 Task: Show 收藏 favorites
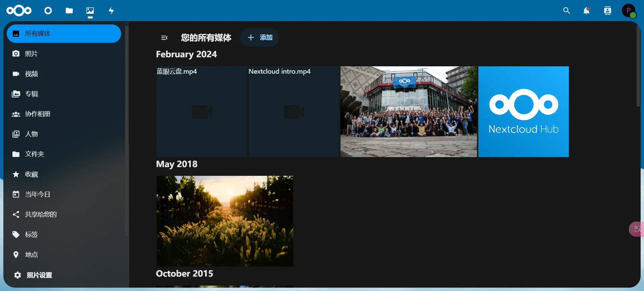click(x=64, y=174)
